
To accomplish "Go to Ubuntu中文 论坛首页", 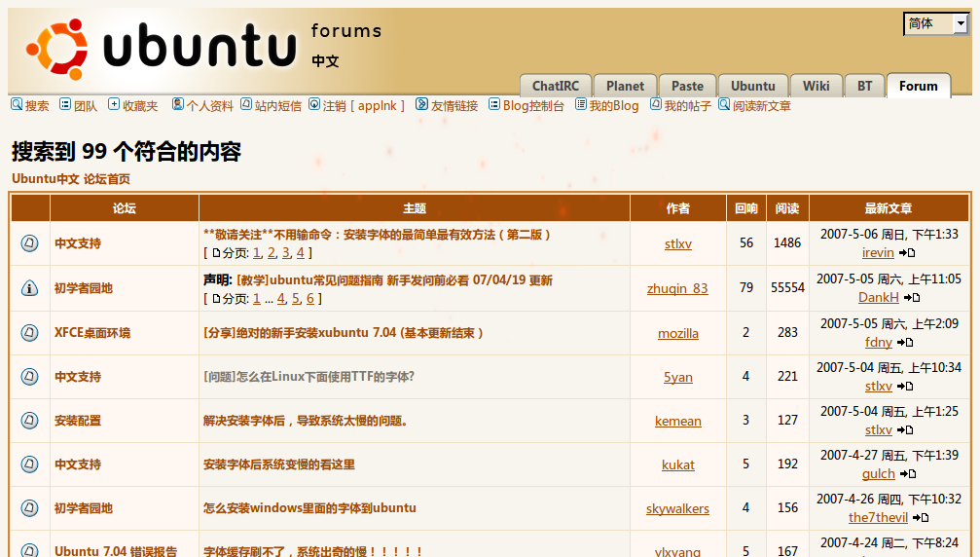I will click(71, 179).
